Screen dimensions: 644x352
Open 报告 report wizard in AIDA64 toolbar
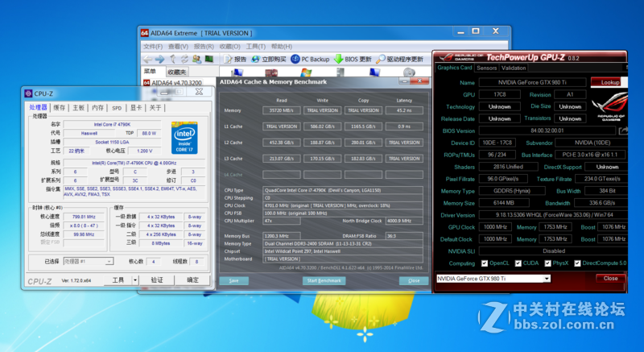tap(235, 59)
